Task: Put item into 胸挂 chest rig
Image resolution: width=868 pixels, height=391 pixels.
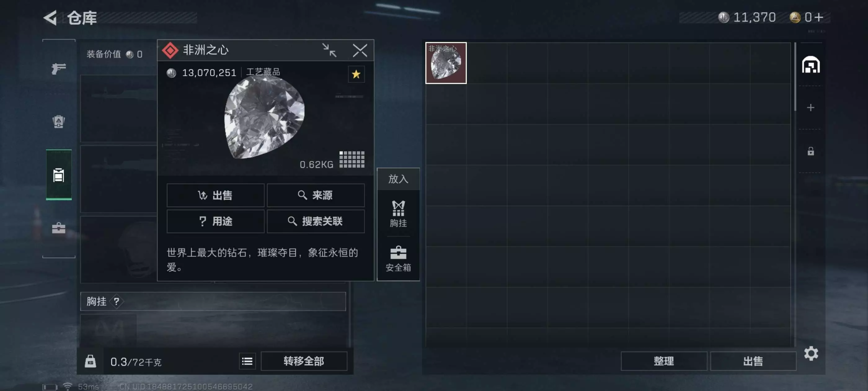Action: 398,214
